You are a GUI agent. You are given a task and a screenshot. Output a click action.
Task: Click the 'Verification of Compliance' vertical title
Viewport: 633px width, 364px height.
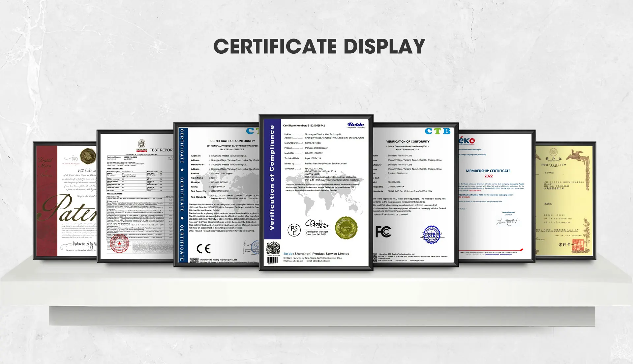pyautogui.click(x=272, y=178)
